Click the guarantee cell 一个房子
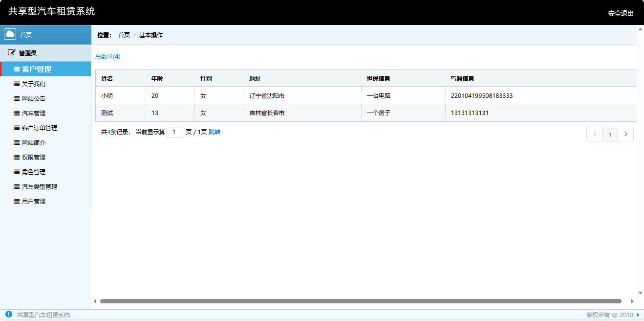 pos(379,113)
